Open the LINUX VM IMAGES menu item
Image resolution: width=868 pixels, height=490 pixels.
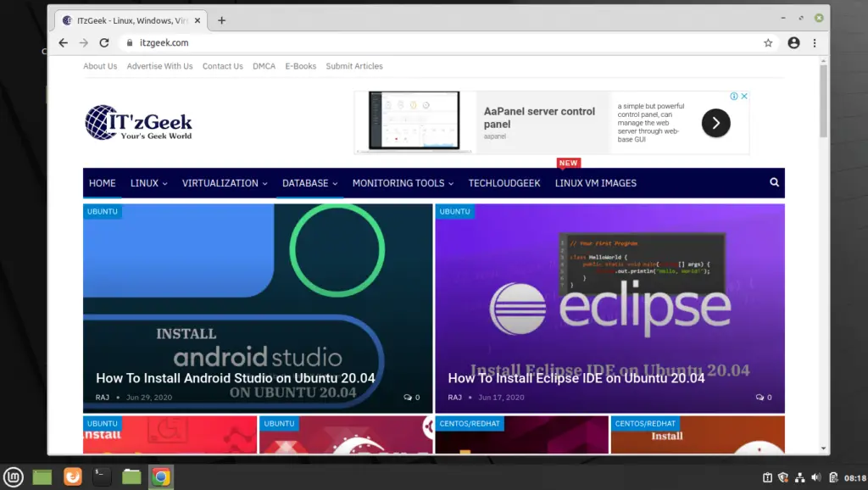click(x=596, y=183)
